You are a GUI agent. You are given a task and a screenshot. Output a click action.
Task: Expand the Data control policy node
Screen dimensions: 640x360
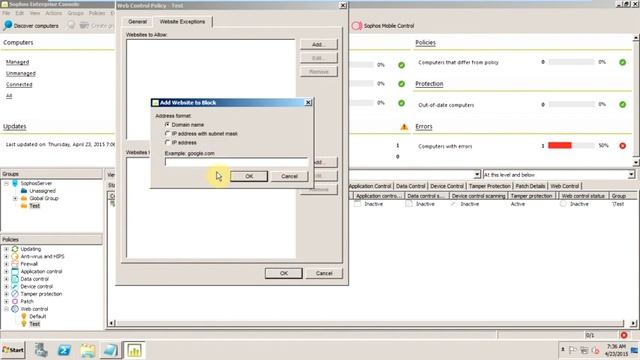coord(7,279)
